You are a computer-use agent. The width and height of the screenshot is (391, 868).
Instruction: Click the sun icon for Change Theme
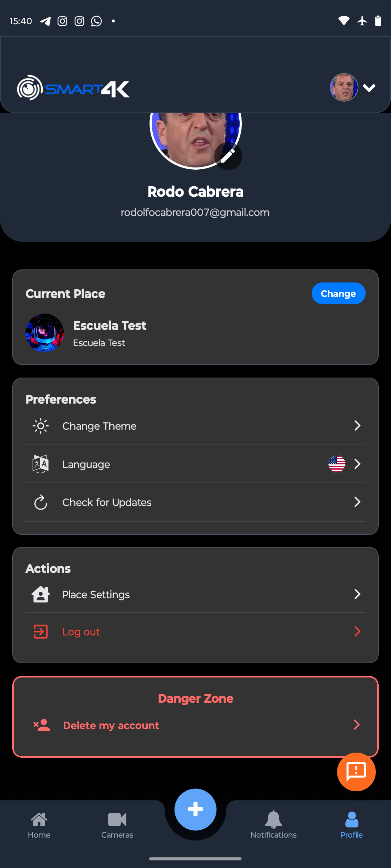click(x=41, y=426)
